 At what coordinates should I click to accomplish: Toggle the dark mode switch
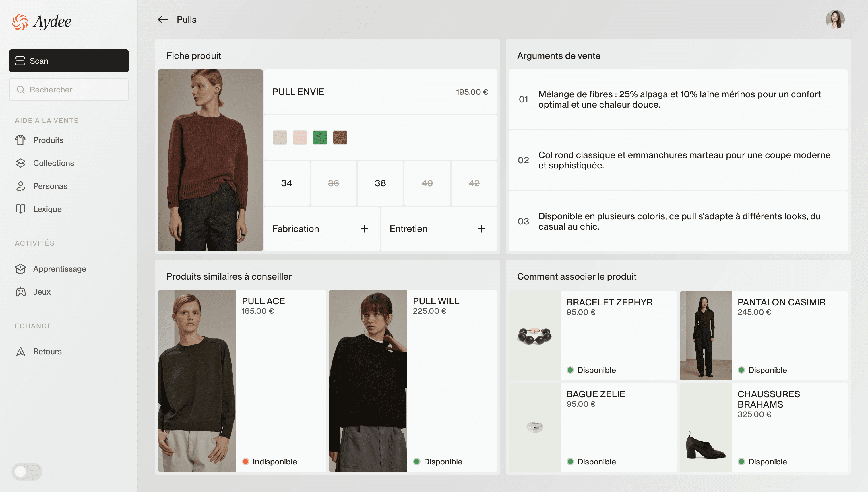28,472
